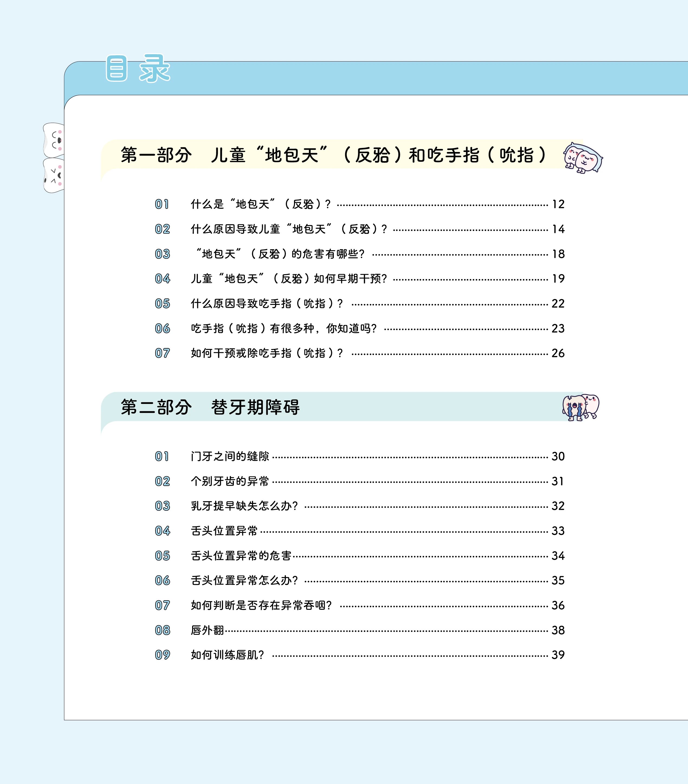The height and width of the screenshot is (784, 688).
Task: Open entry 如何训练唇肌？
Action: click(x=227, y=655)
